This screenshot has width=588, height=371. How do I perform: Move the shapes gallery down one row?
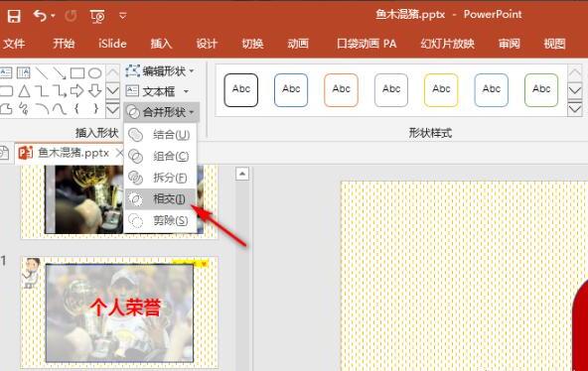click(x=112, y=90)
